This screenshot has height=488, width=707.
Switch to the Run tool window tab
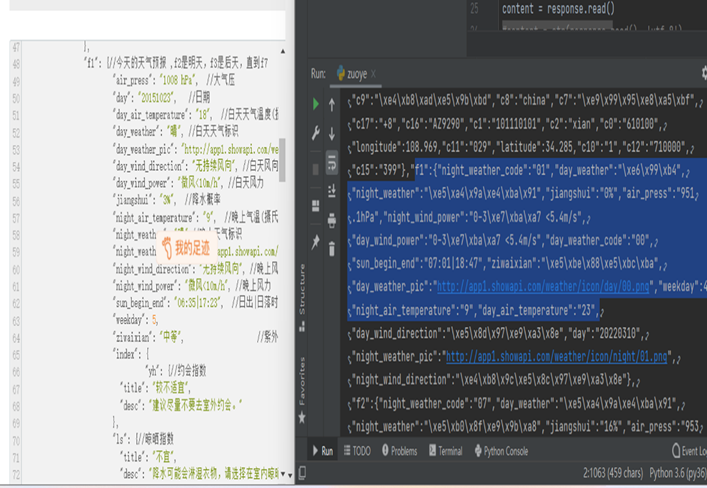coord(323,451)
